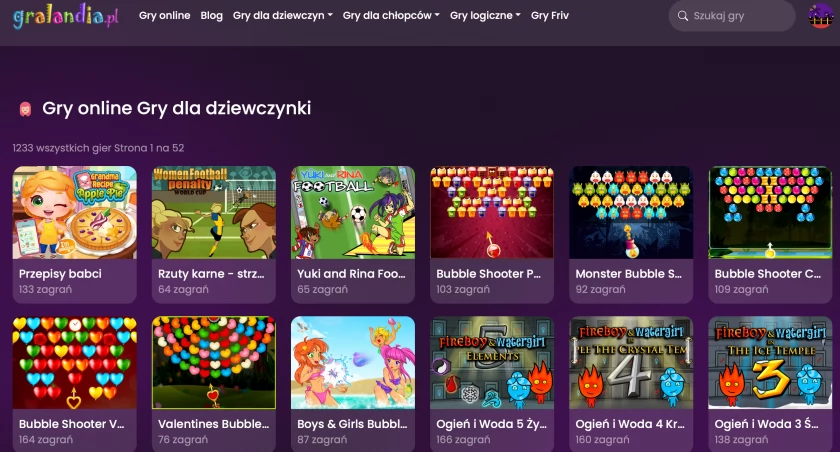Click the 166 zagrań play count
The image size is (840, 452).
point(463,440)
